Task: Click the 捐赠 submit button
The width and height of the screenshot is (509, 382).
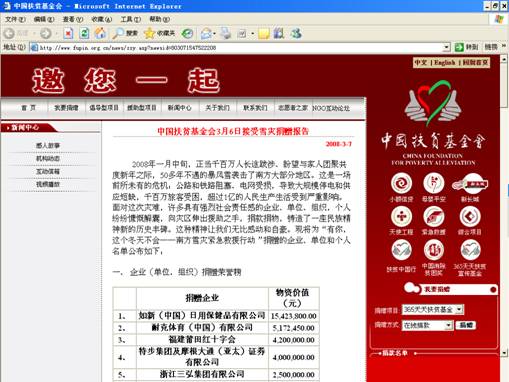Action: click(x=466, y=325)
